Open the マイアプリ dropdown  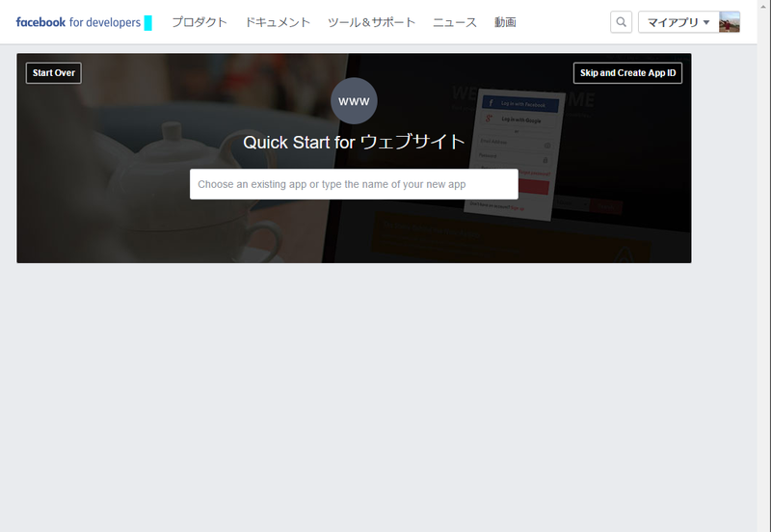(x=678, y=22)
